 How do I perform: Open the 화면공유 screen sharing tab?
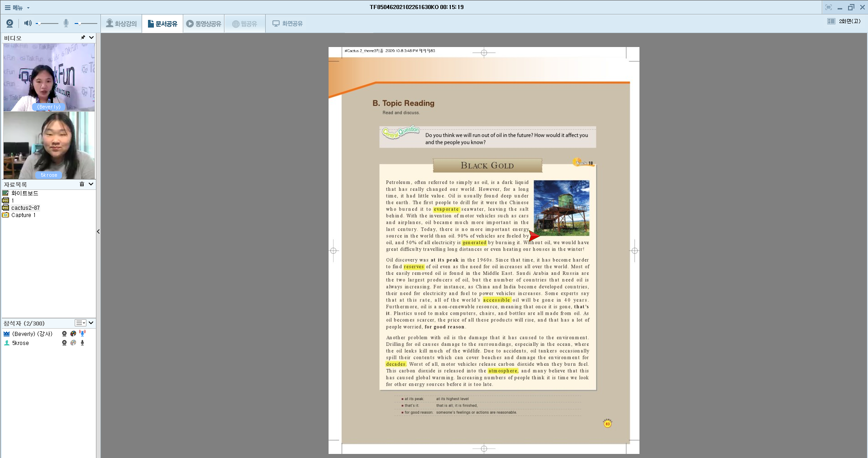pos(287,24)
